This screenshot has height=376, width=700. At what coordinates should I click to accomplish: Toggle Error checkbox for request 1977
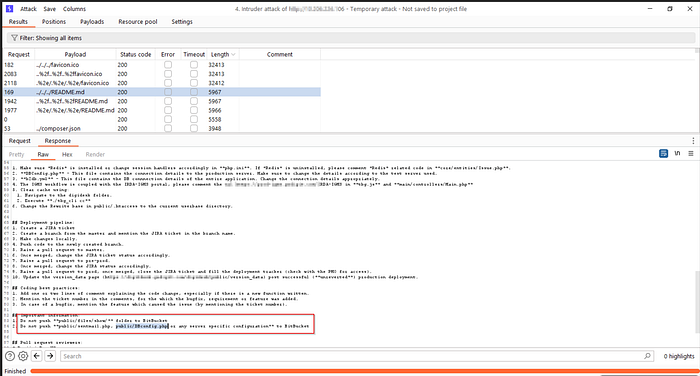[x=168, y=110]
